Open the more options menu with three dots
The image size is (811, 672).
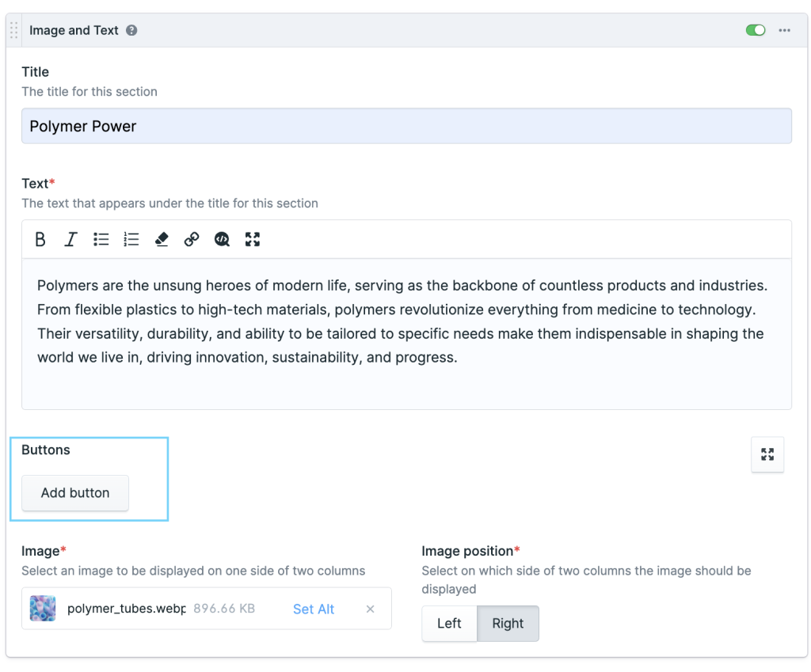(x=785, y=30)
